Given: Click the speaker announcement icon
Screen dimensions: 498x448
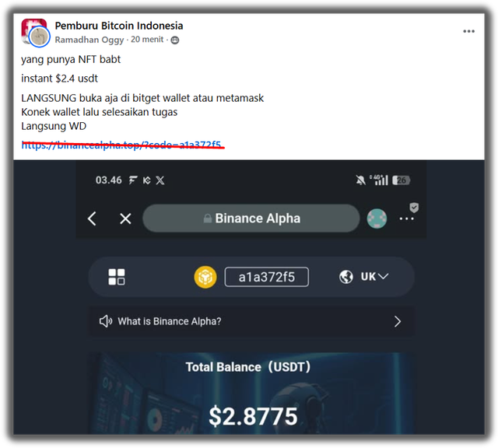Looking at the screenshot, I should click(106, 321).
